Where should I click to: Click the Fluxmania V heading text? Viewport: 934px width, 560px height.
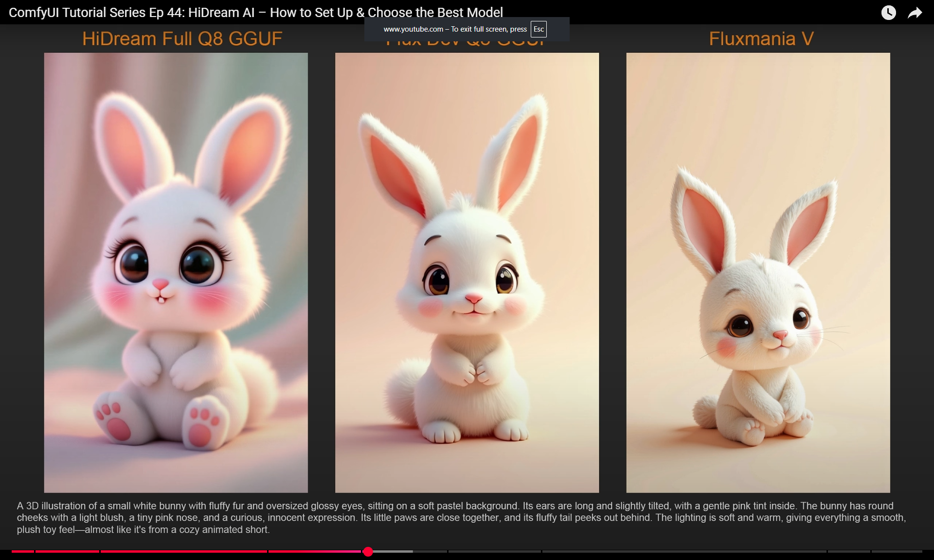[761, 39]
